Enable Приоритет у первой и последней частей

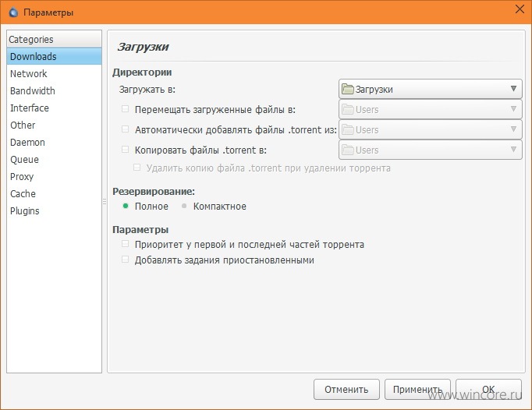click(x=125, y=244)
